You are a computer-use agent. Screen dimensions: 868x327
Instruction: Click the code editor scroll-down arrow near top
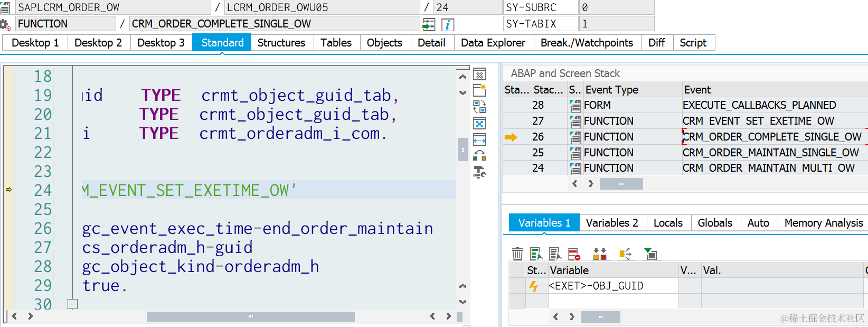(x=463, y=93)
